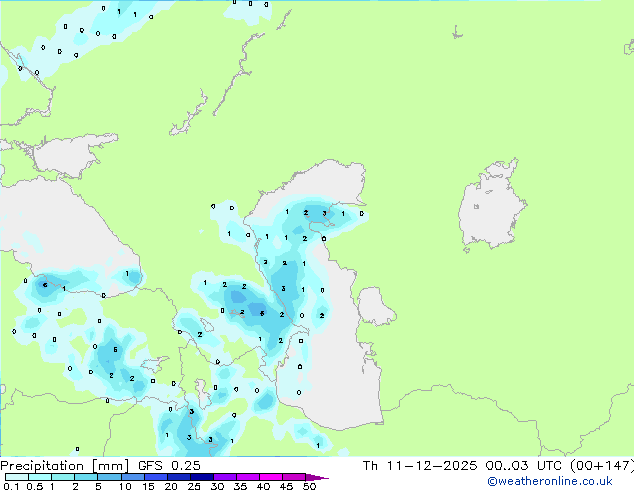634x490 pixels.
Task: Click the 'Th 11-12-2025 00..03 UTC (00+147)' timestamp
Action: click(x=498, y=466)
